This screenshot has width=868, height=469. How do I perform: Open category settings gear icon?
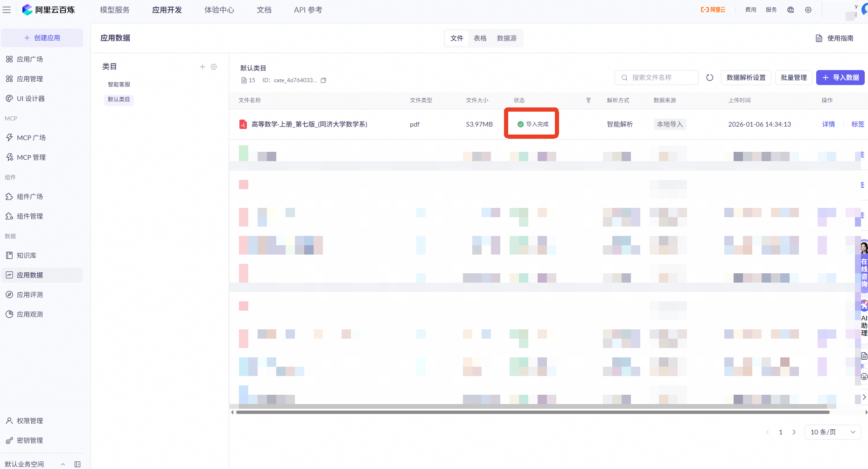pos(214,67)
